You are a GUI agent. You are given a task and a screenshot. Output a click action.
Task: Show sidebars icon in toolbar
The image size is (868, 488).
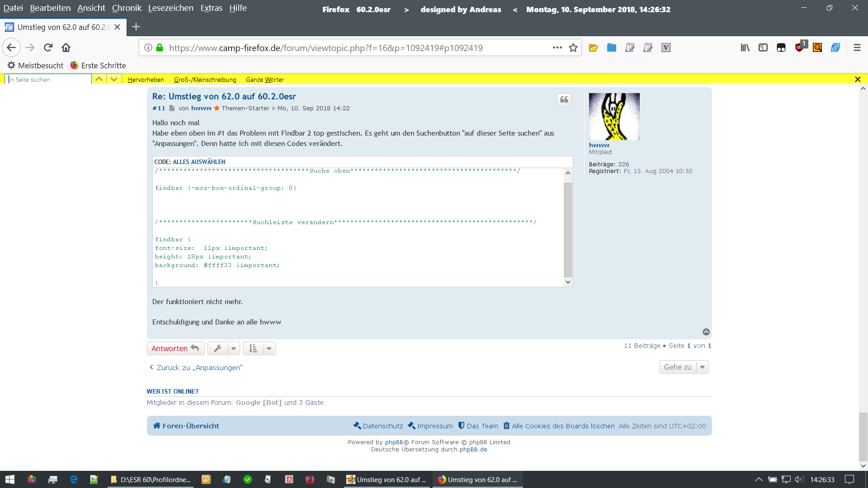(x=763, y=47)
